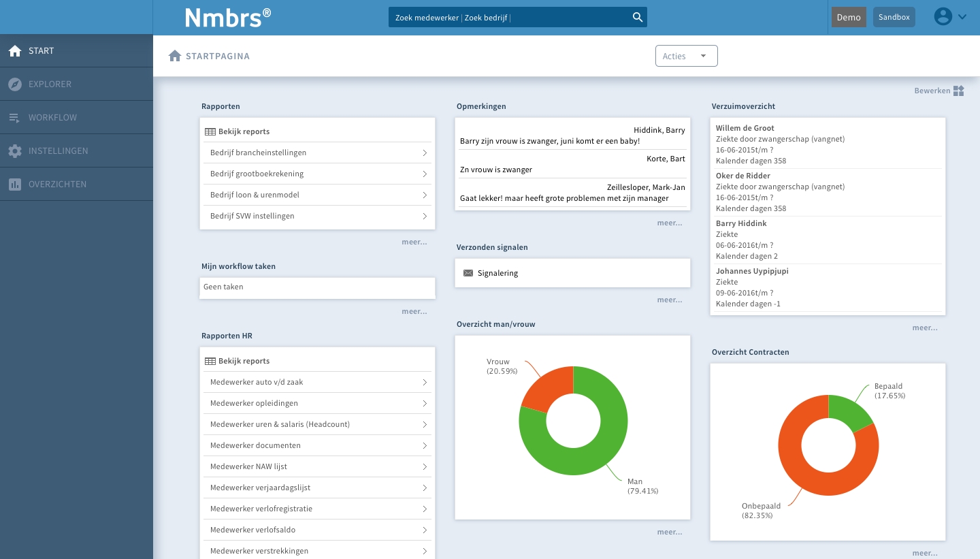
Task: Open Medewerker verjaardagslijst arrow
Action: point(425,488)
